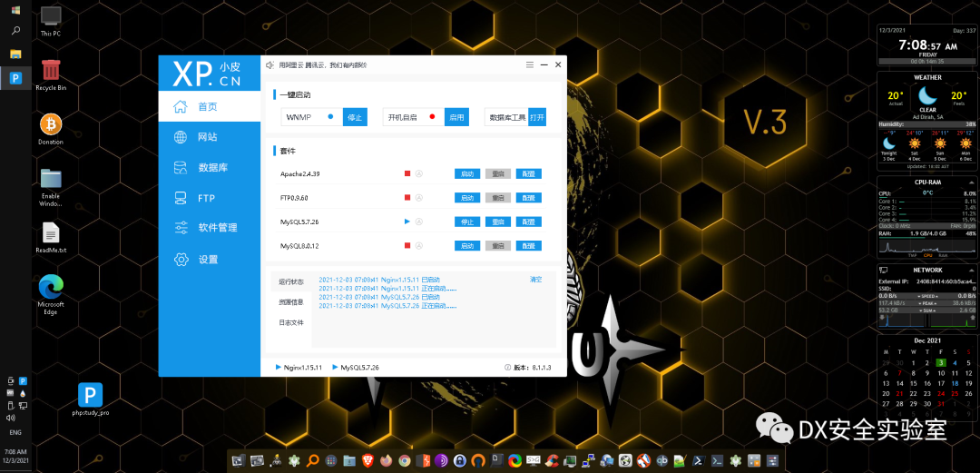Open 软件管理 software management
The width and height of the screenshot is (980, 473).
point(210,228)
